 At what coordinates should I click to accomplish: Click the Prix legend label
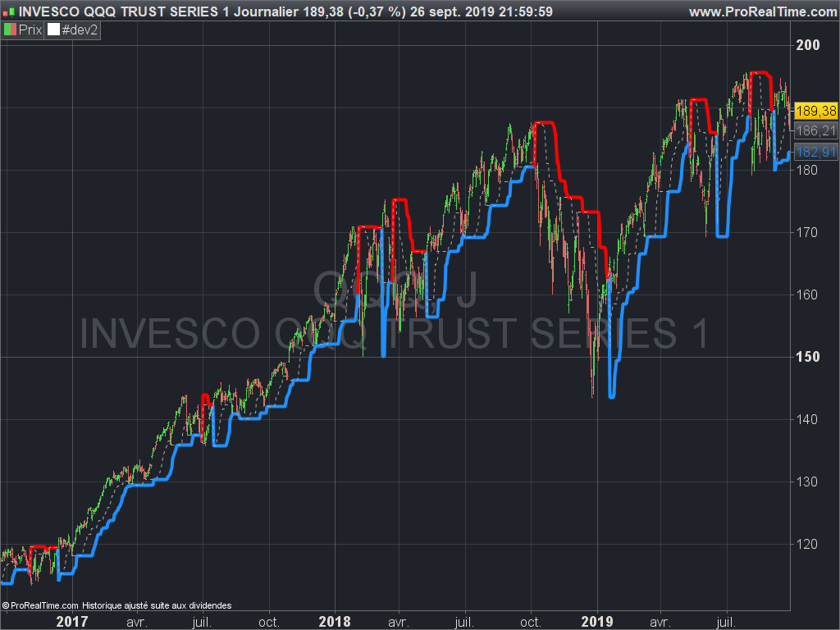[x=30, y=30]
